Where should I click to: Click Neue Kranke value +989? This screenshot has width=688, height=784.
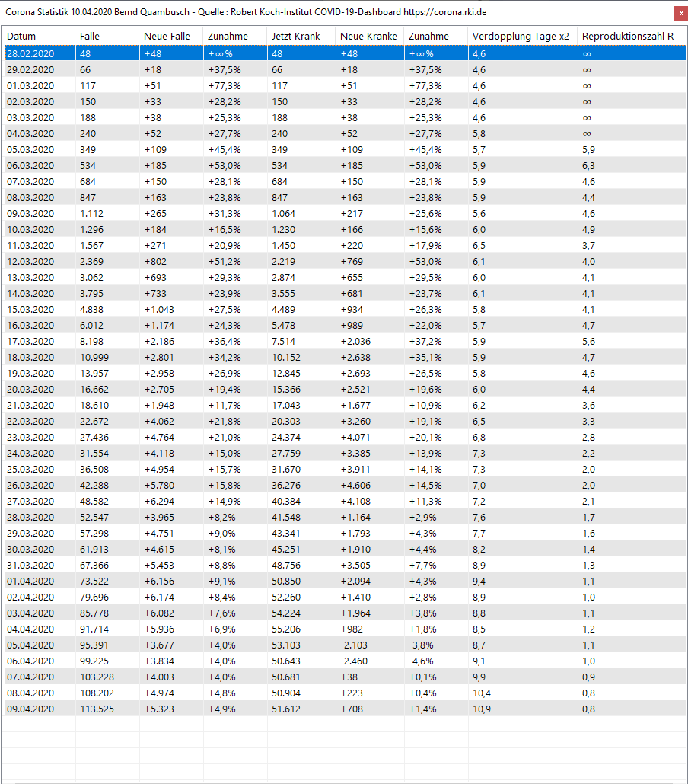pyautogui.click(x=352, y=326)
